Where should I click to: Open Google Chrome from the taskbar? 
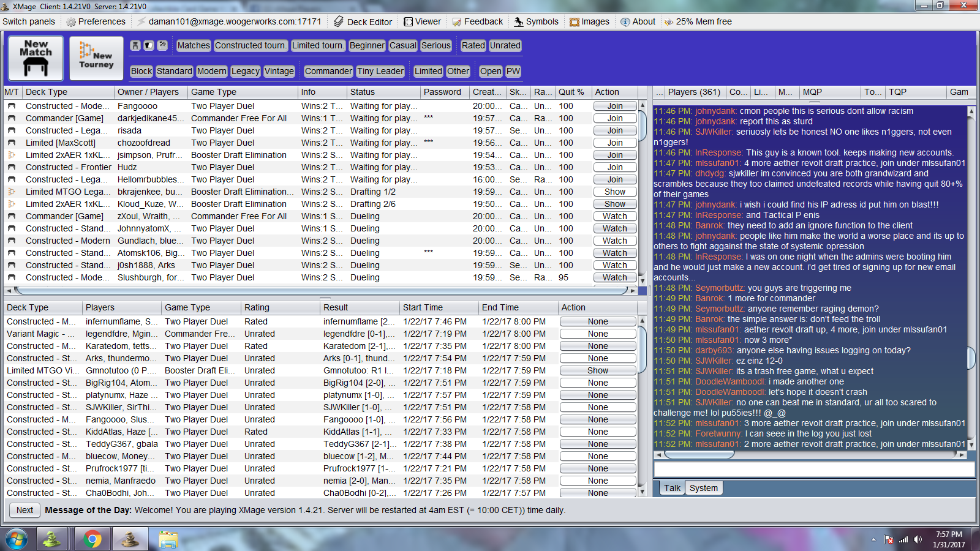click(92, 539)
